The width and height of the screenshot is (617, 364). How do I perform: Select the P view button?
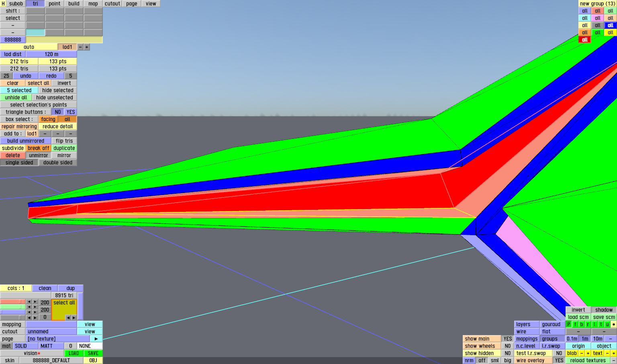(x=569, y=324)
